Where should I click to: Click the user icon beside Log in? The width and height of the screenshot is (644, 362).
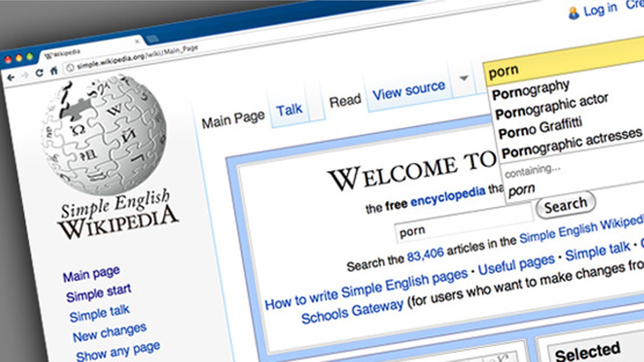(x=573, y=13)
